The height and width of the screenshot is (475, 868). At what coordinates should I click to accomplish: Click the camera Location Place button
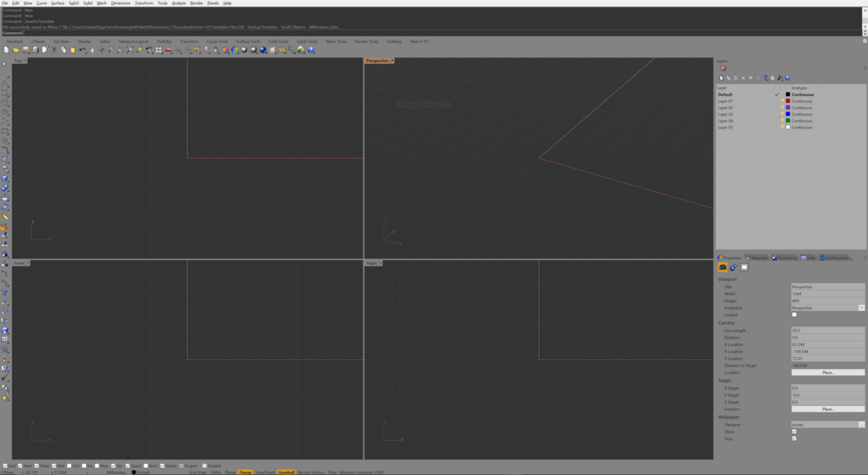click(827, 372)
